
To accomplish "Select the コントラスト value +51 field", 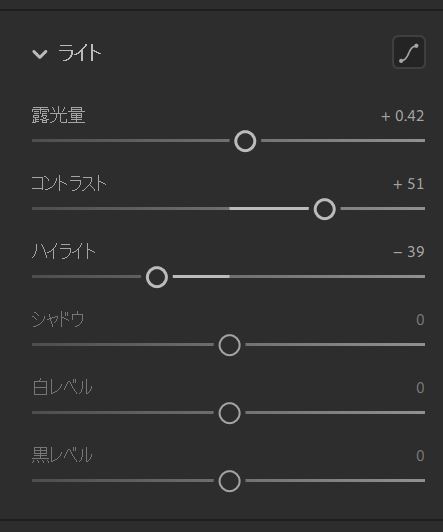I will click(409, 184).
